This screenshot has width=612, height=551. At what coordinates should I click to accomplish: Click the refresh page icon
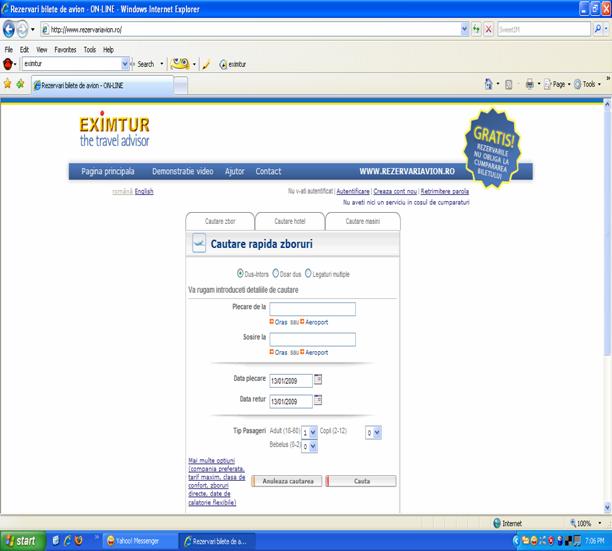coord(476,30)
